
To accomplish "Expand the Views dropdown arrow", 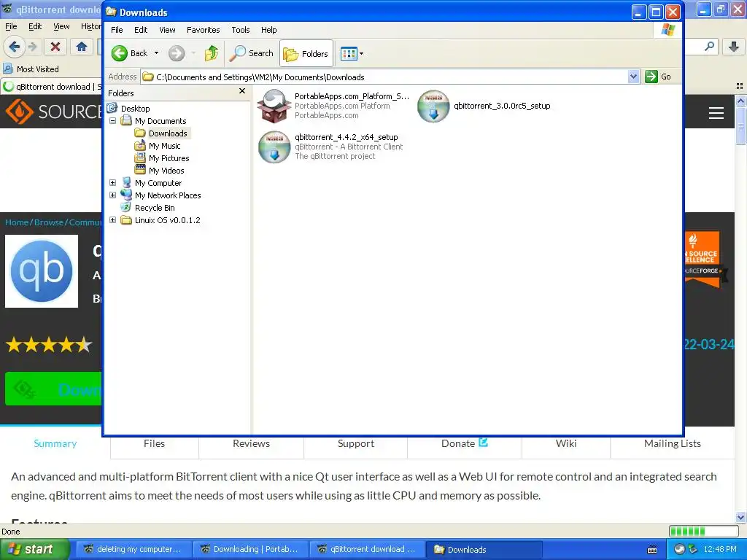I will coord(361,54).
